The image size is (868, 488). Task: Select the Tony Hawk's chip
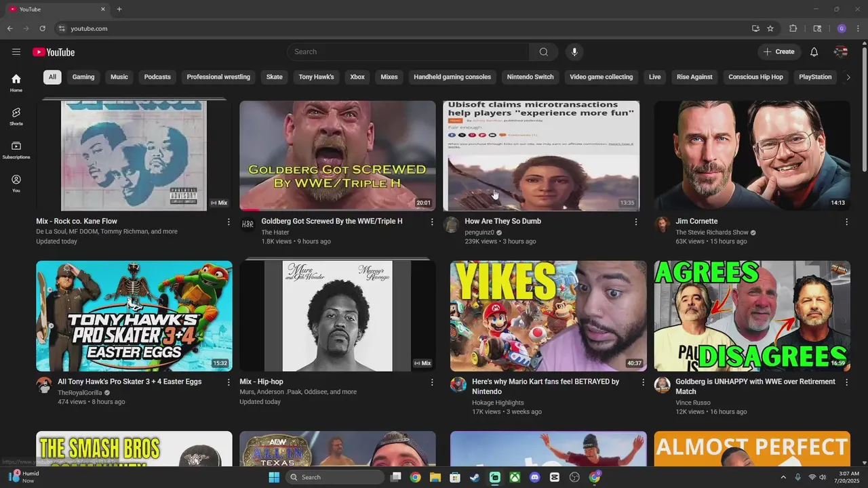[x=317, y=77]
